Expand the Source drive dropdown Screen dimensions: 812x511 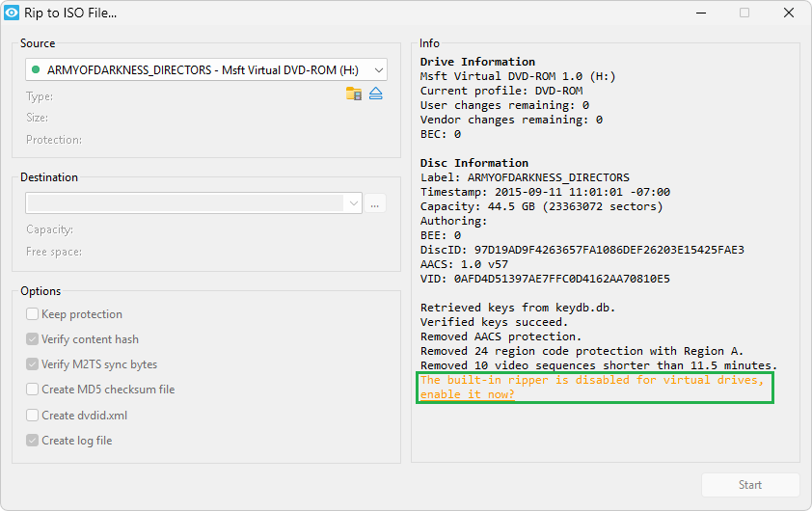click(x=378, y=69)
